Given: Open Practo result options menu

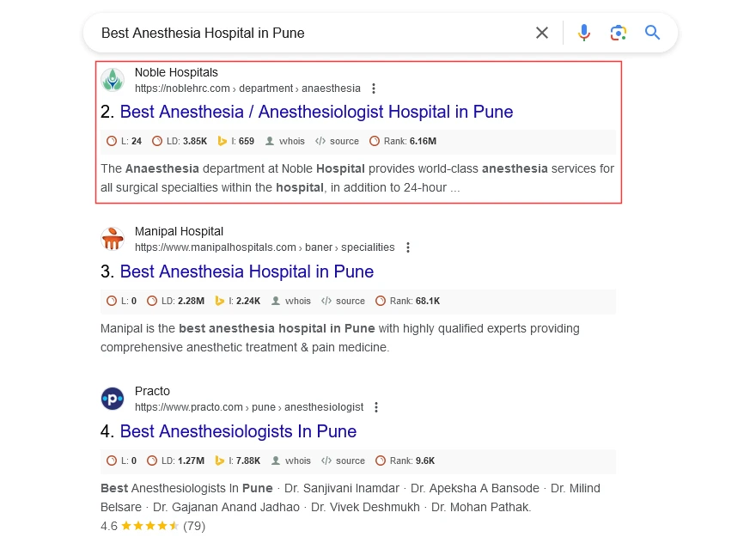Looking at the screenshot, I should [375, 407].
